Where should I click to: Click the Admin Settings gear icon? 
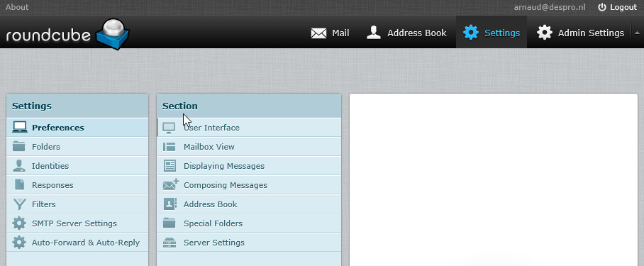tap(545, 33)
